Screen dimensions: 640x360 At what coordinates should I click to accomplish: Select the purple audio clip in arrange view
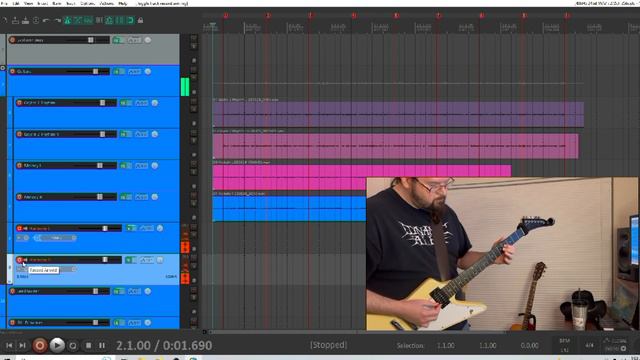coord(398,114)
